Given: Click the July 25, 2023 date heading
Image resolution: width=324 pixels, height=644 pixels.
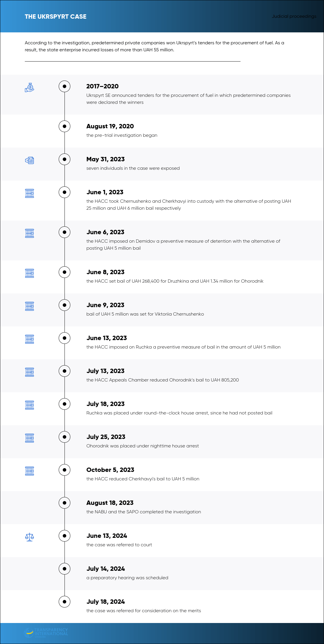Looking at the screenshot, I should click(x=106, y=437).
